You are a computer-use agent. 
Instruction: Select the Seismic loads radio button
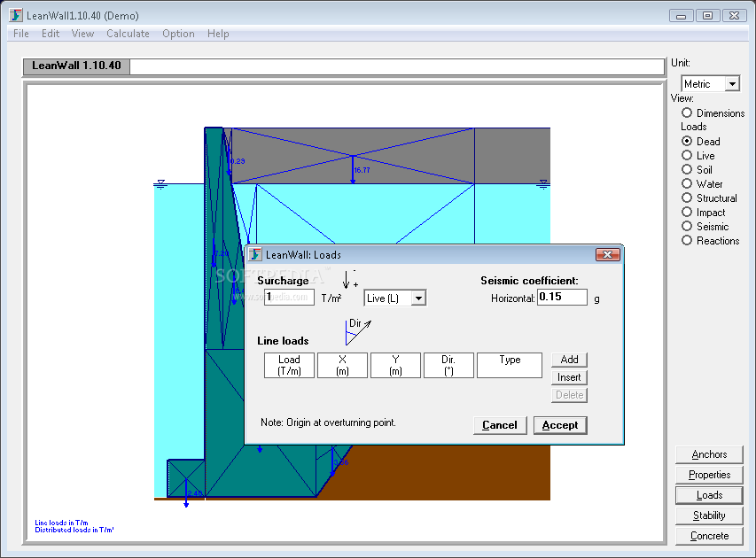687,226
